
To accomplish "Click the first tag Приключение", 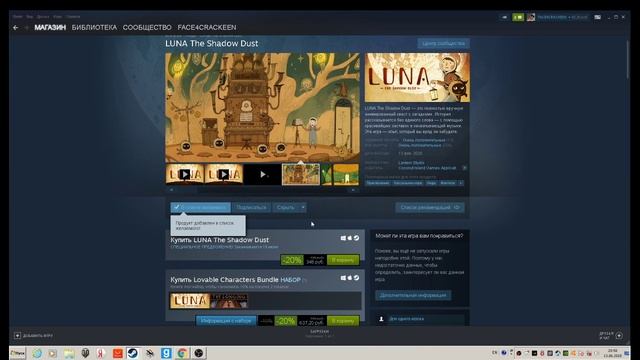I will pos(378,183).
